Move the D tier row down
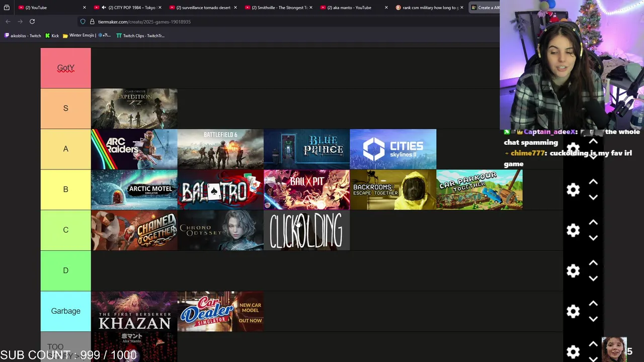 point(593,278)
